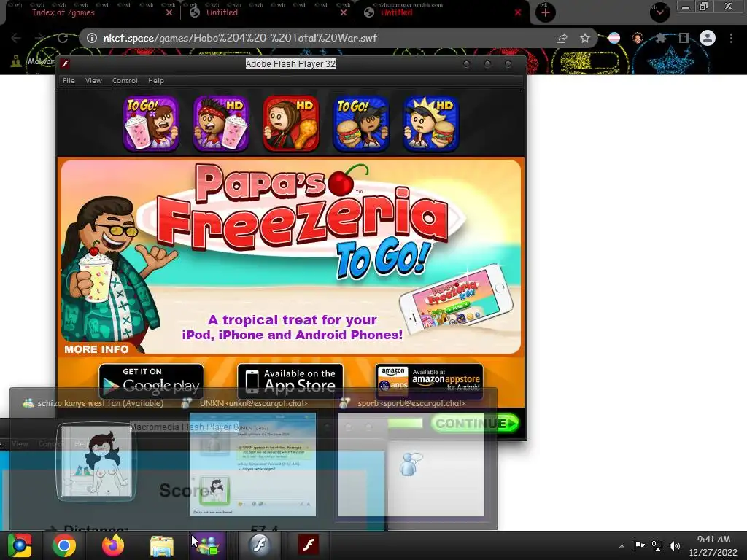Click the browser back arrow

(x=16, y=38)
